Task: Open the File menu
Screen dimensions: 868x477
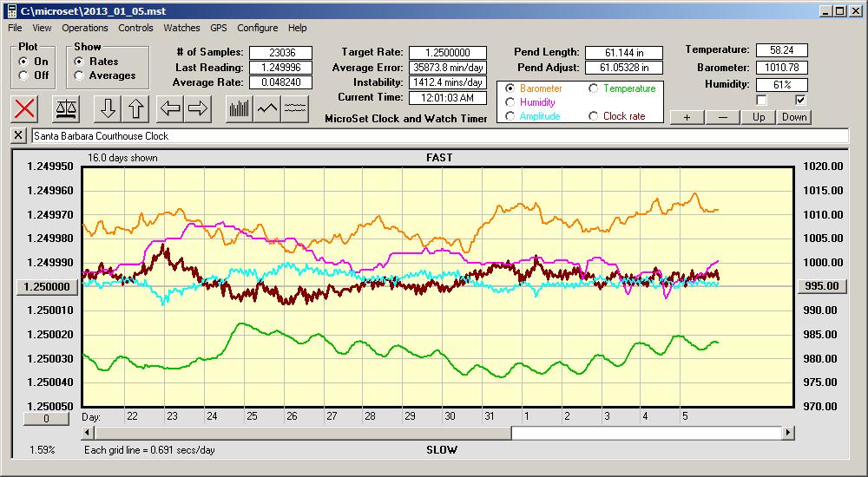Action: click(15, 28)
